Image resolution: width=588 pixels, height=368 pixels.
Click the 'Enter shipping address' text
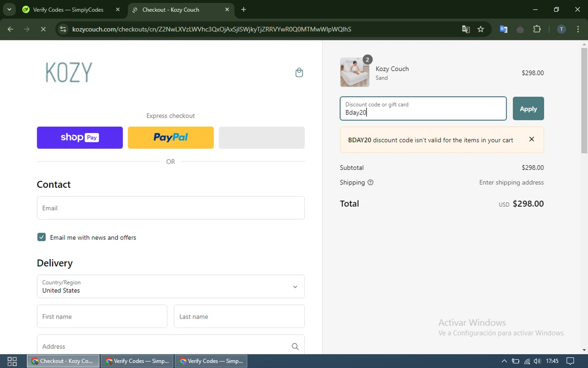pyautogui.click(x=511, y=182)
